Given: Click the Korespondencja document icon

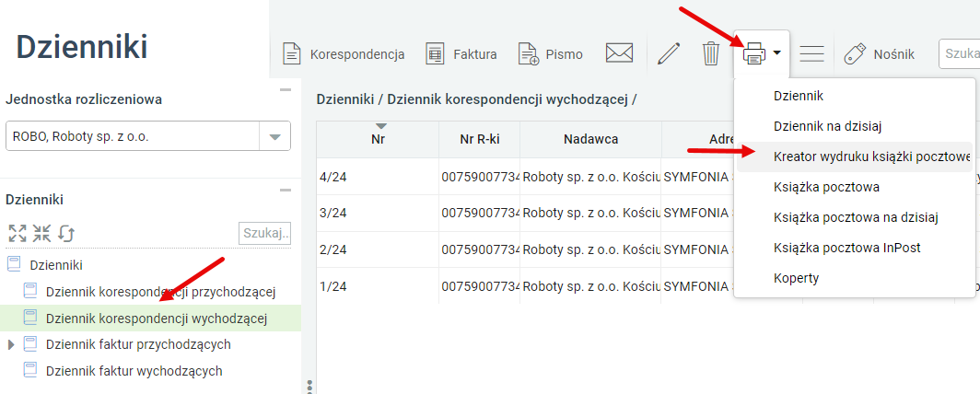Looking at the screenshot, I should (290, 54).
